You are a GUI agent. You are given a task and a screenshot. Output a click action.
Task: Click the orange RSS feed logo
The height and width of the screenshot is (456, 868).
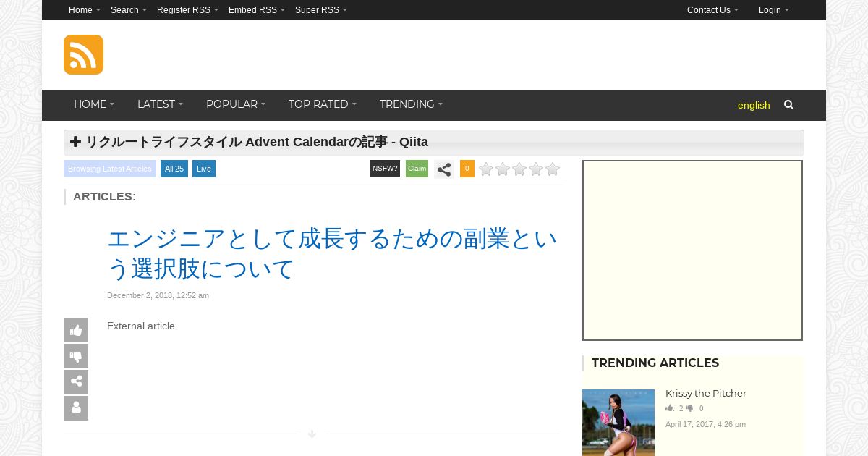pos(83,54)
